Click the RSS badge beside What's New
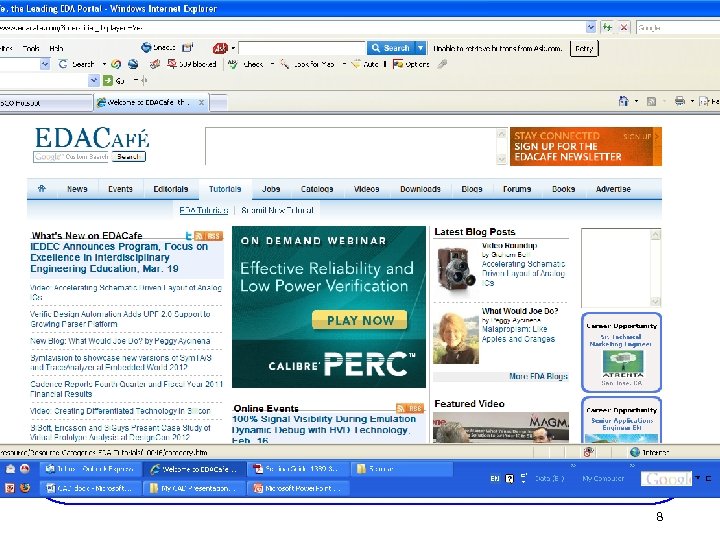The width and height of the screenshot is (720, 540). pyautogui.click(x=208, y=236)
